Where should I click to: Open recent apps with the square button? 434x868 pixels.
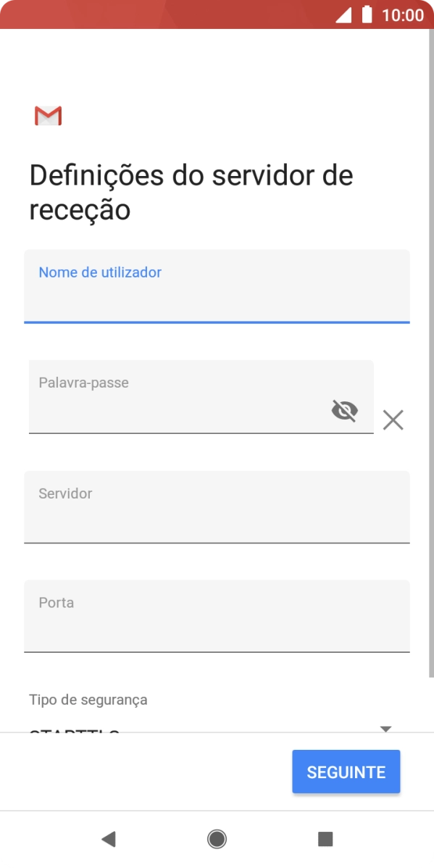point(325,839)
